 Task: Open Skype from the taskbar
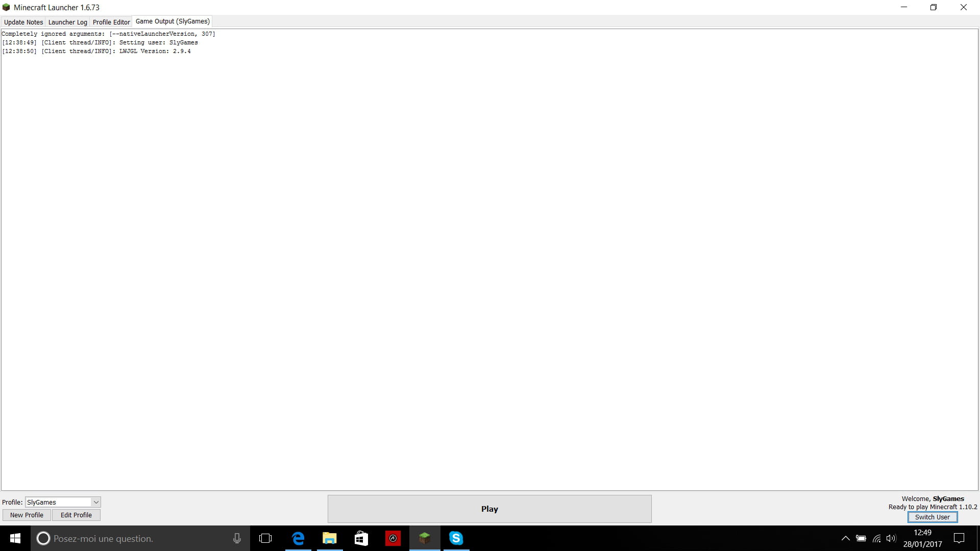pos(456,538)
